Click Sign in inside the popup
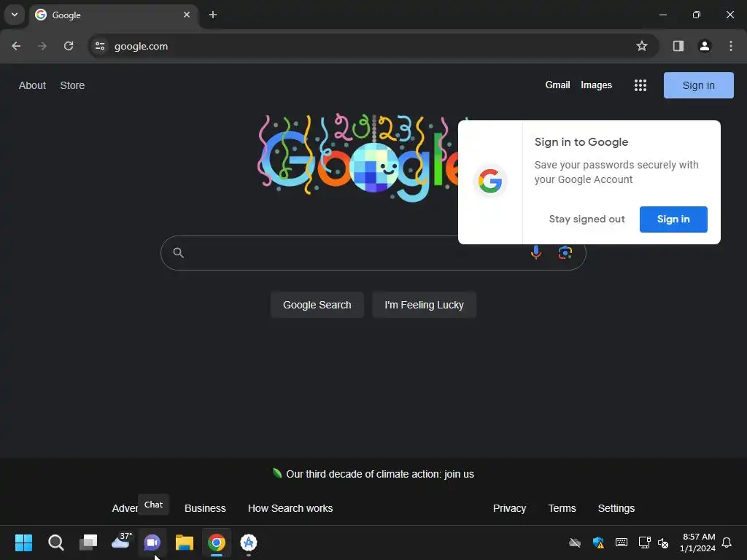Viewport: 747px width, 560px height. (x=673, y=219)
